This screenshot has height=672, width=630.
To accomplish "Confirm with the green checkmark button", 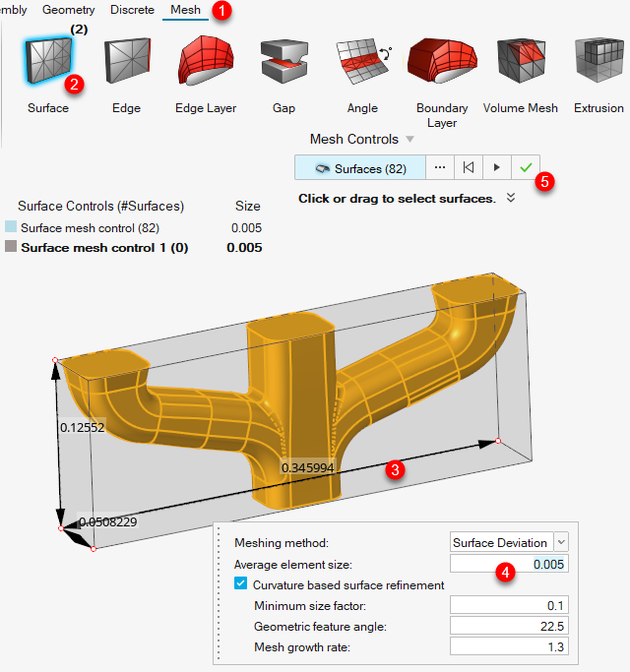I will point(526,168).
